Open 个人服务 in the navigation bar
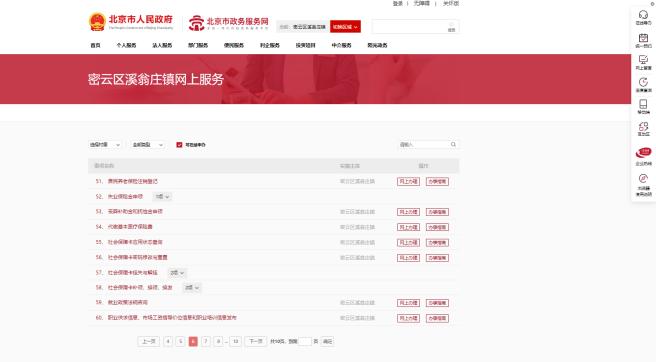 [126, 45]
